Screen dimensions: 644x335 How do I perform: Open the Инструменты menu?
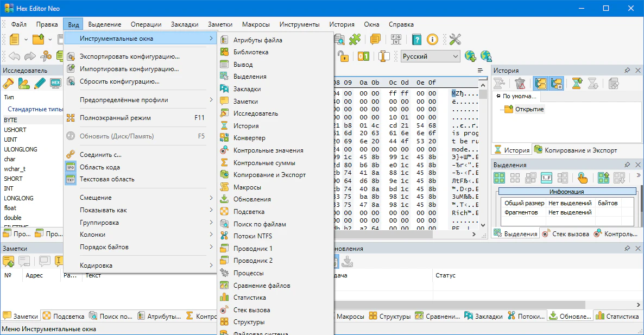tap(299, 24)
